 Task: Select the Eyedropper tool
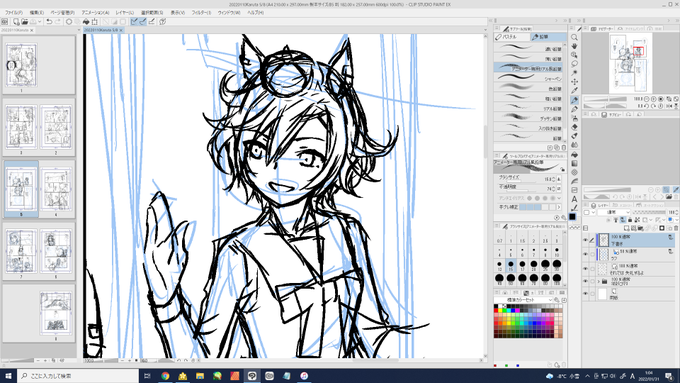point(574,91)
